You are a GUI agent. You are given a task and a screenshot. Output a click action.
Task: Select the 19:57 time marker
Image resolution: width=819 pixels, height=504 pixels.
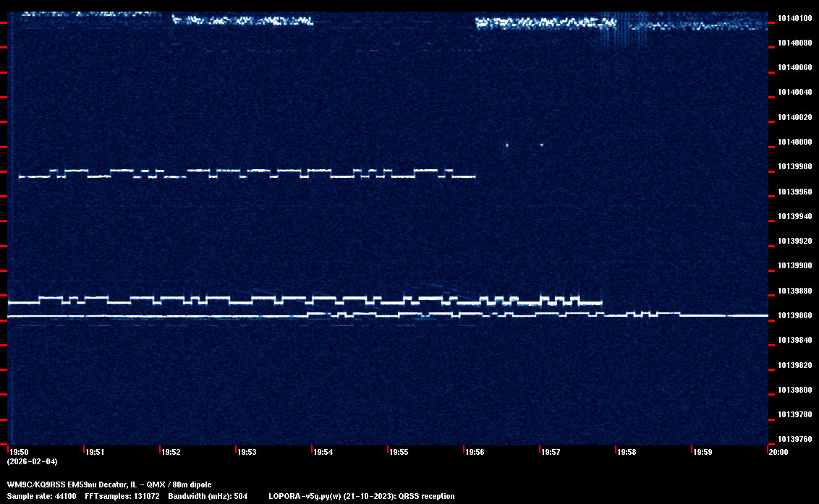pos(551,452)
